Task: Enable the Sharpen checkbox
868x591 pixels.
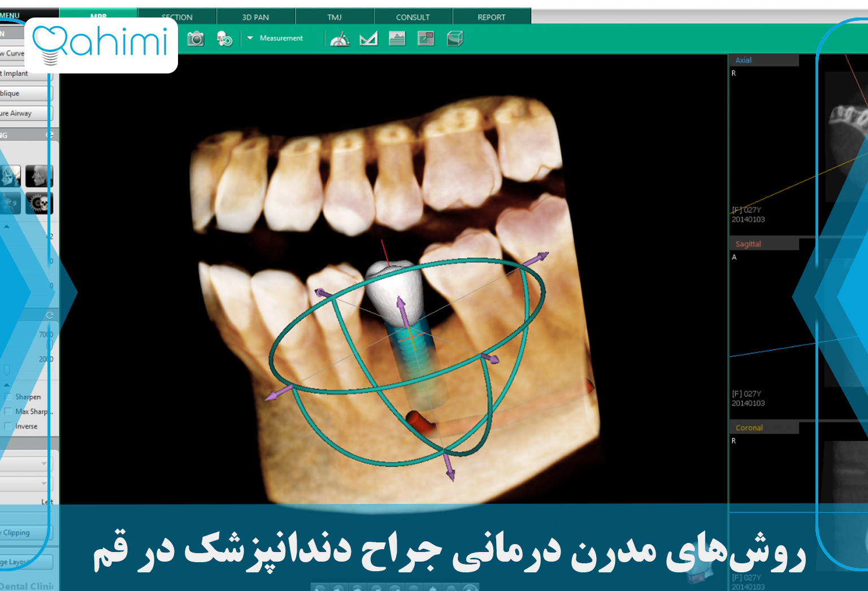Action: point(8,397)
